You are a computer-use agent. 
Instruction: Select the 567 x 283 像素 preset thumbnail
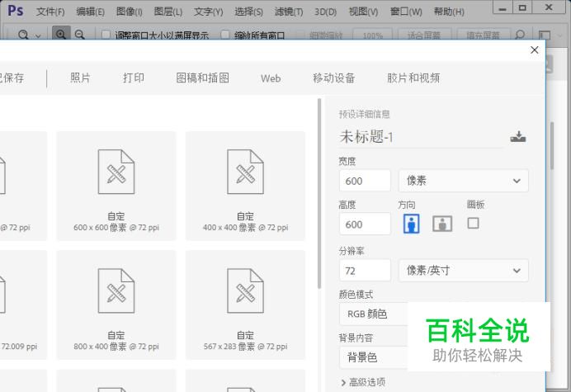245,305
